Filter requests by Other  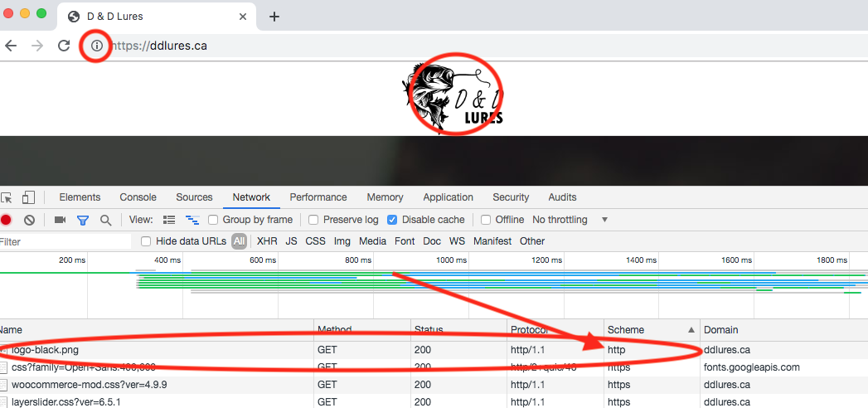(532, 241)
